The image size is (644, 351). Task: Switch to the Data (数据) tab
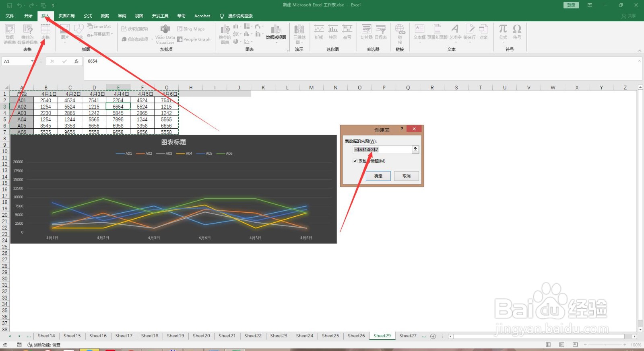105,16
